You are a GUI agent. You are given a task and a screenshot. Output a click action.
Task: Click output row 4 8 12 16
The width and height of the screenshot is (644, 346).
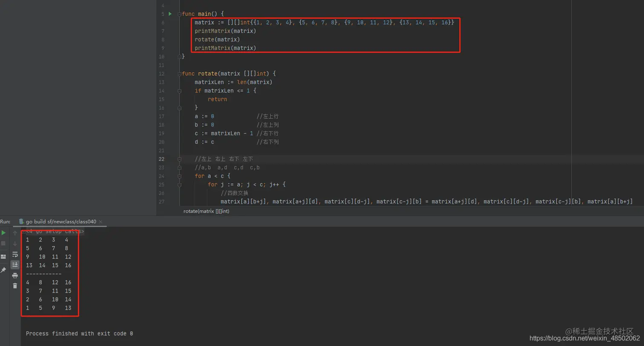tap(49, 283)
